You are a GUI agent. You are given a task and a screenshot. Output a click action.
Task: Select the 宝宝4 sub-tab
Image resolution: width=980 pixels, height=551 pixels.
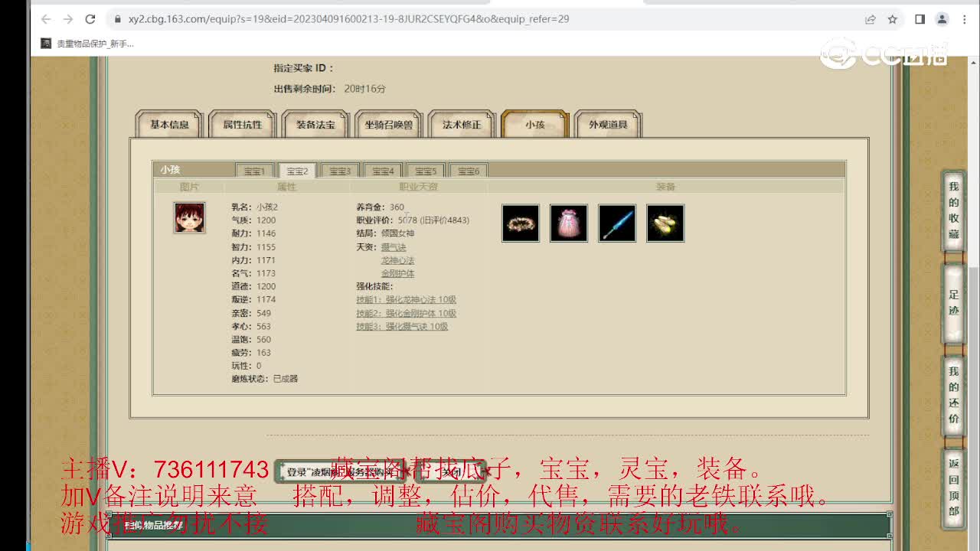[x=383, y=171]
